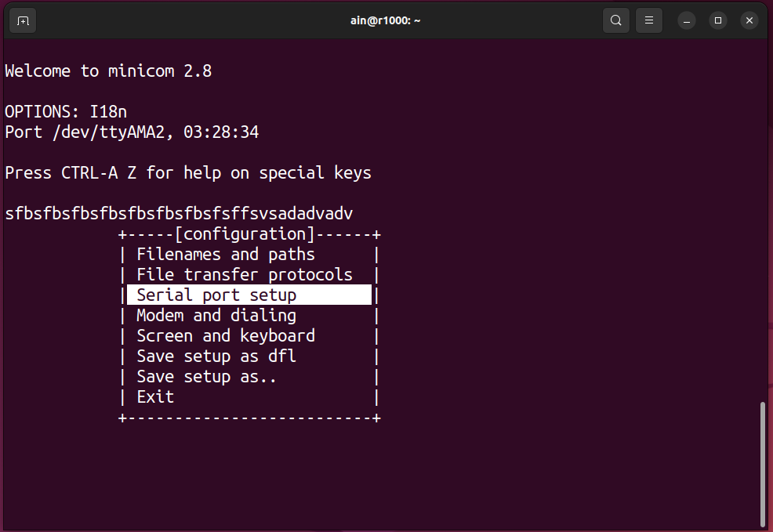Select Modem and dialing entry
The image size is (773, 532).
[216, 315]
